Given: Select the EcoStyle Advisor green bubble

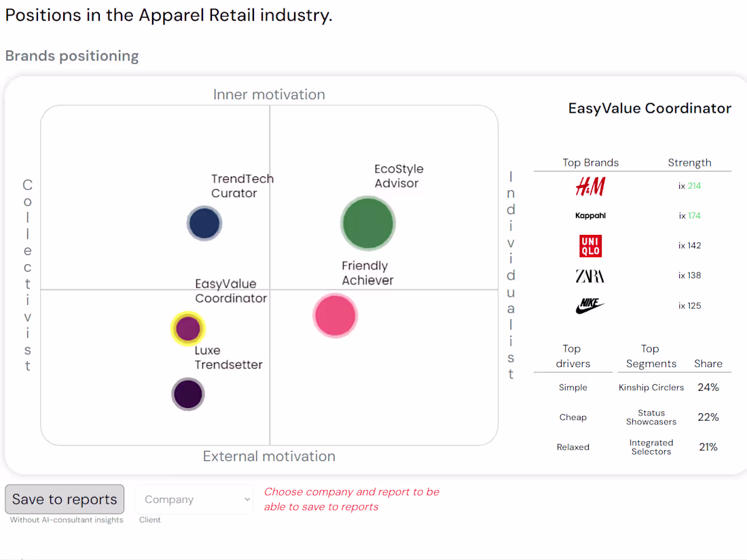Looking at the screenshot, I should coord(367,223).
